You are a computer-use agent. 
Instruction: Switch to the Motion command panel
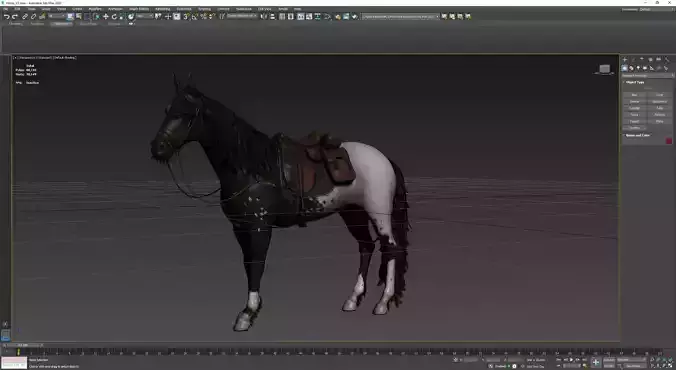650,59
